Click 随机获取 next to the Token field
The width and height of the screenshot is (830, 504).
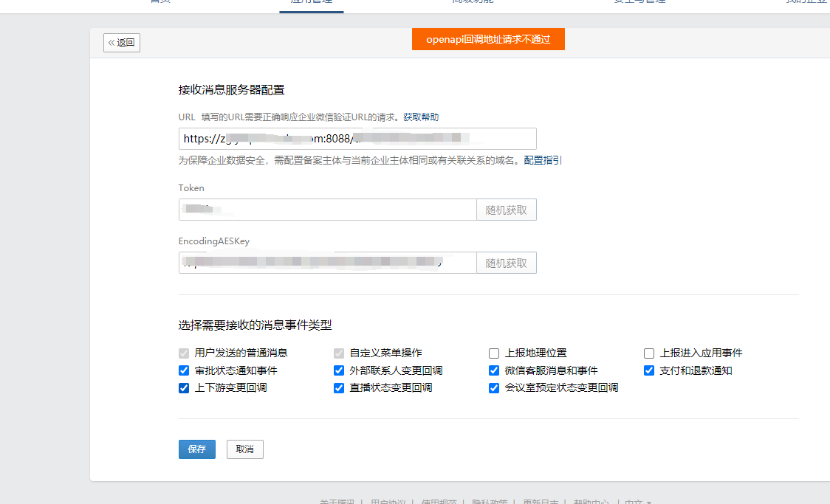point(506,210)
